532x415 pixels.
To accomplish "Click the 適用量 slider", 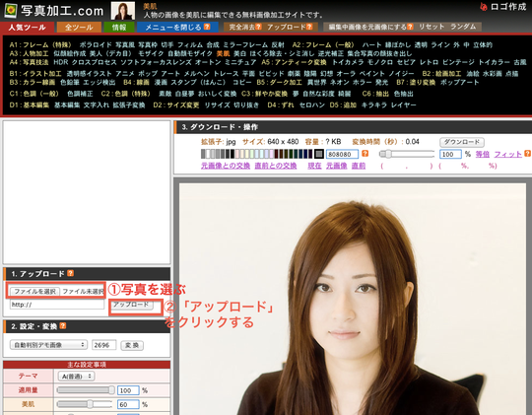I will pyautogui.click(x=86, y=390).
